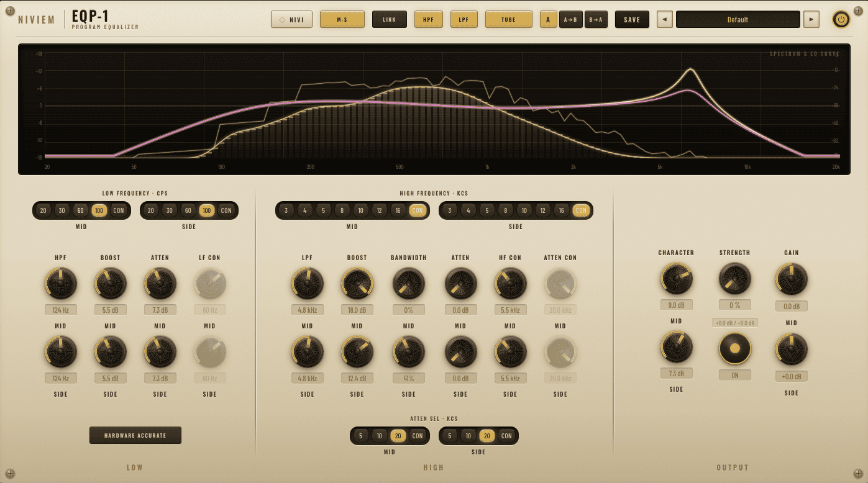
Task: Copy A to B button
Action: pos(570,19)
